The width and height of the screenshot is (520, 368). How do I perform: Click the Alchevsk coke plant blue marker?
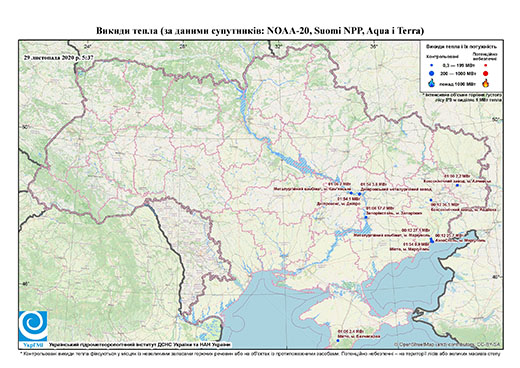tap(457, 185)
